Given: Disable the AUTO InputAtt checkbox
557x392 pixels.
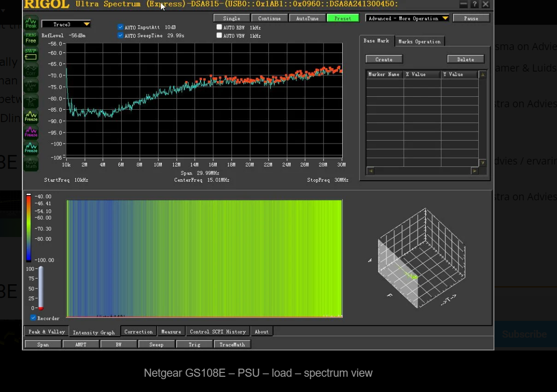Looking at the screenshot, I should 120,27.
